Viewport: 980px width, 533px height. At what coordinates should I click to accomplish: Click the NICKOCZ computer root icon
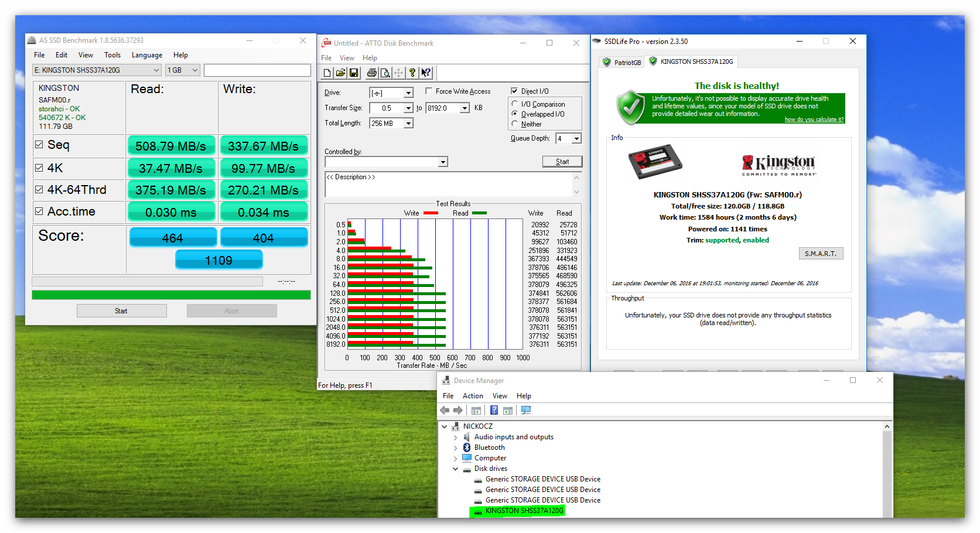[x=455, y=426]
